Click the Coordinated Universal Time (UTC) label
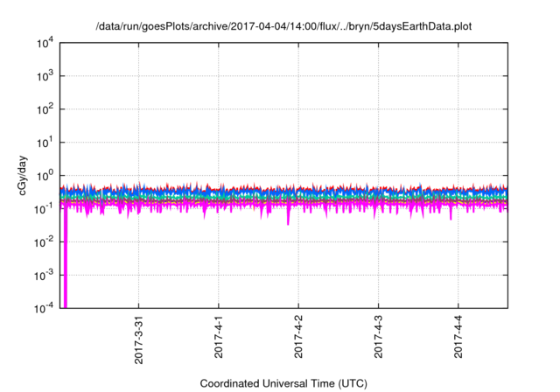 point(283,383)
